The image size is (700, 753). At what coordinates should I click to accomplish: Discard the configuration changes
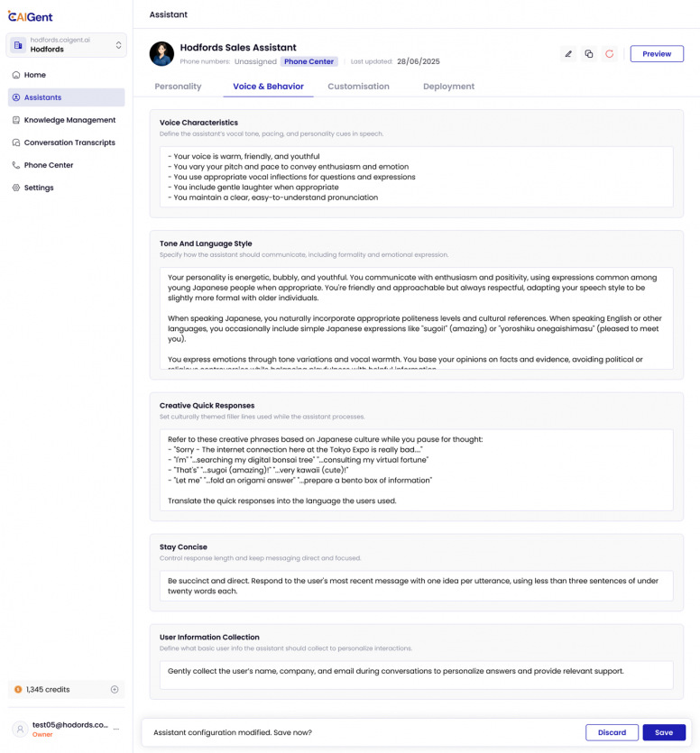[612, 732]
